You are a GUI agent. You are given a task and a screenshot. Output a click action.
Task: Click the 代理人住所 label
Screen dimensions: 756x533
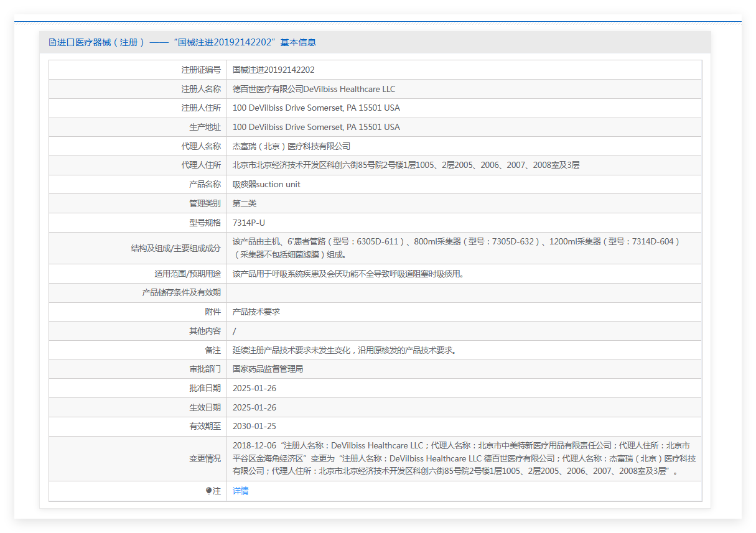(x=201, y=165)
